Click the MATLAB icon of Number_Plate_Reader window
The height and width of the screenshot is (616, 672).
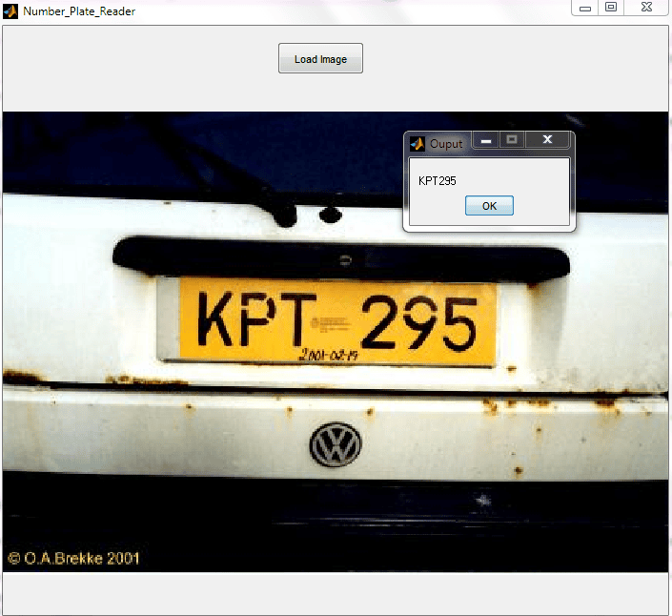(10, 11)
